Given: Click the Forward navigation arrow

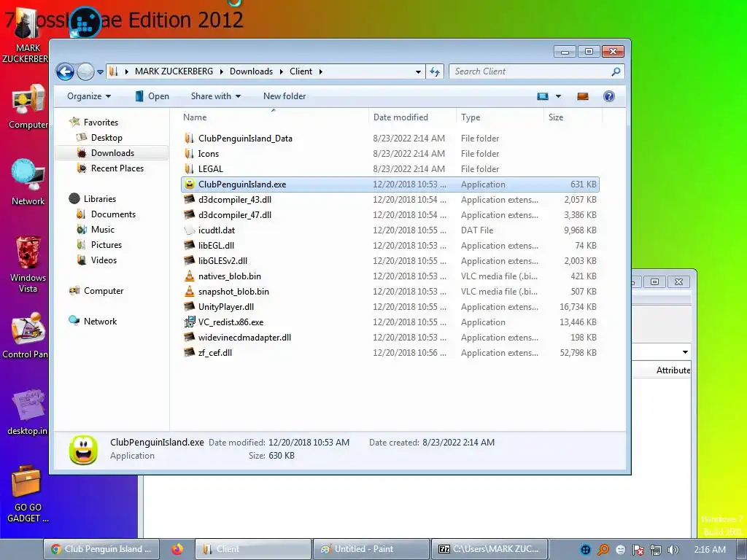Looking at the screenshot, I should pyautogui.click(x=85, y=72).
